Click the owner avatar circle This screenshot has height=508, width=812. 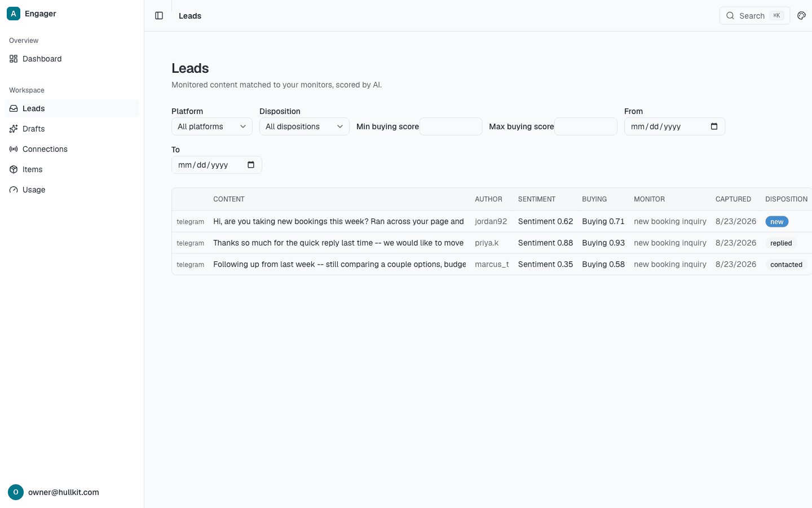click(16, 492)
